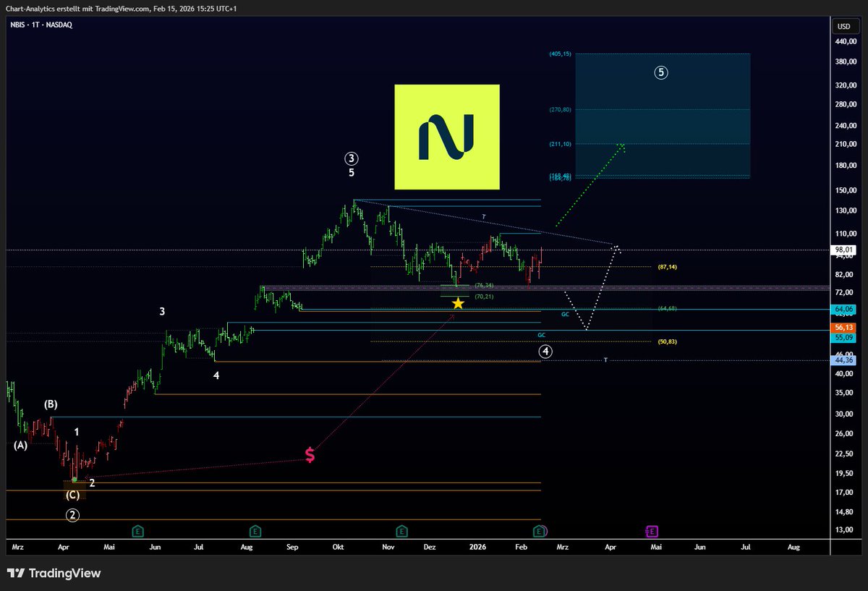Open the earnings E marker near Aug
The height and width of the screenshot is (591, 868).
tap(254, 532)
